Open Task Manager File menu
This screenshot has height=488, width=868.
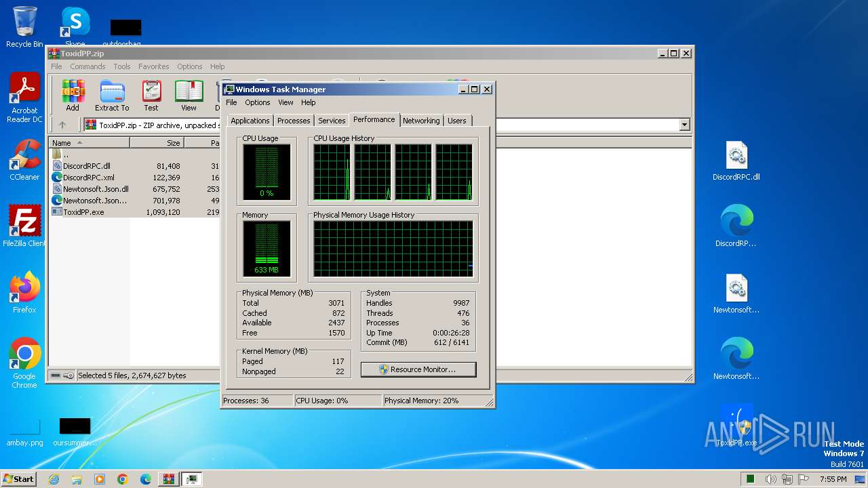click(231, 102)
